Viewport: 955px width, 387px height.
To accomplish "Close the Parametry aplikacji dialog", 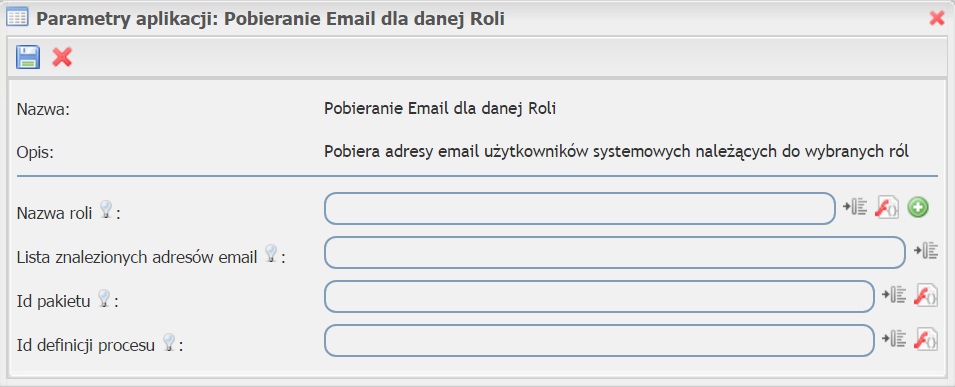I will (937, 18).
